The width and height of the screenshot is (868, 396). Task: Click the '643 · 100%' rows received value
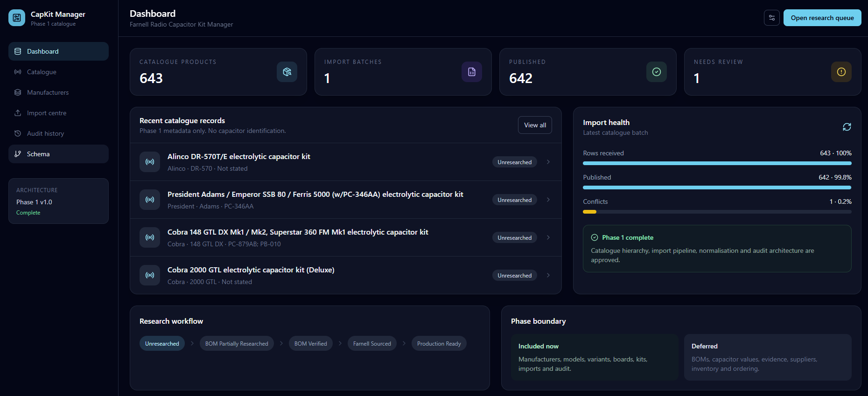(836, 153)
